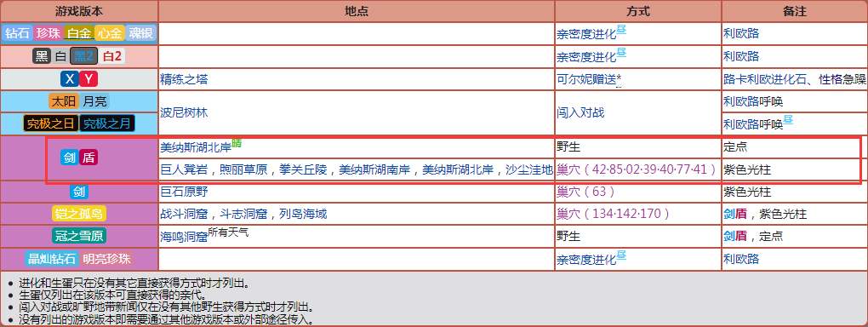Open 利欧路 link in the 白2 row

pos(741,57)
